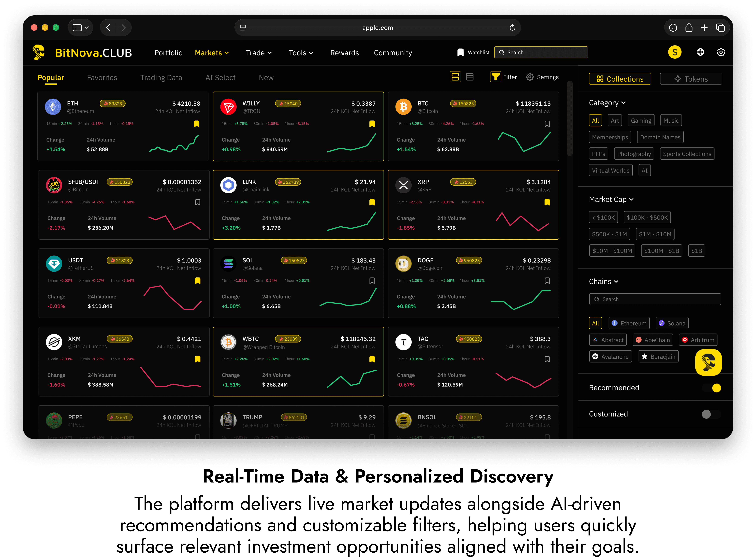Viewport: 756px width, 557px height.
Task: Click the Watchlist bookmark icon
Action: (460, 52)
